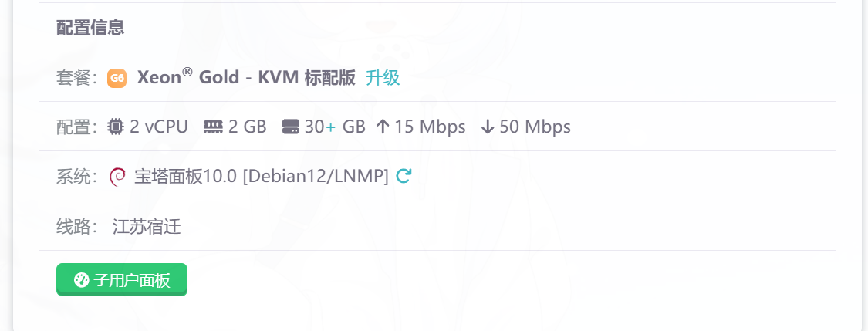Click the 15 Mbps upload bandwidth text
The width and height of the screenshot is (868, 331).
tap(430, 127)
